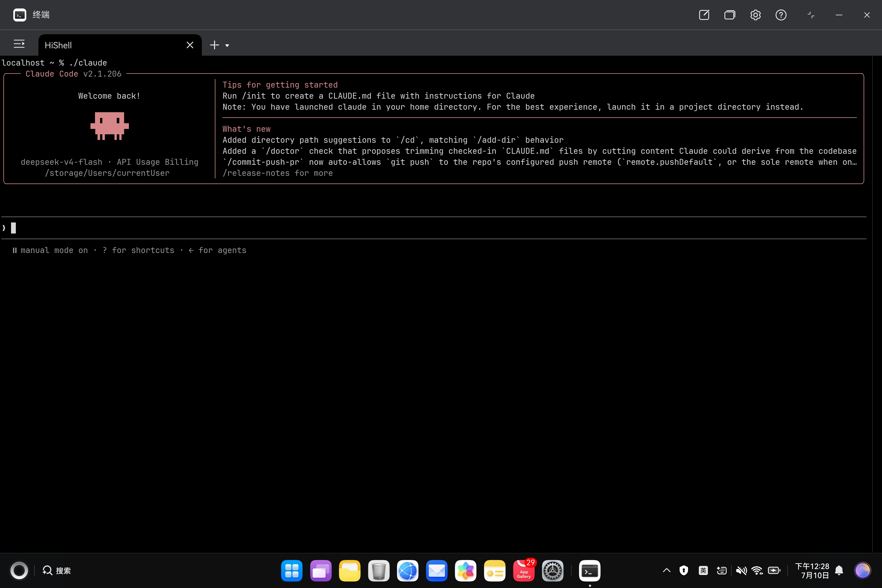Click the Claude Code prompt input line

(x=434, y=228)
